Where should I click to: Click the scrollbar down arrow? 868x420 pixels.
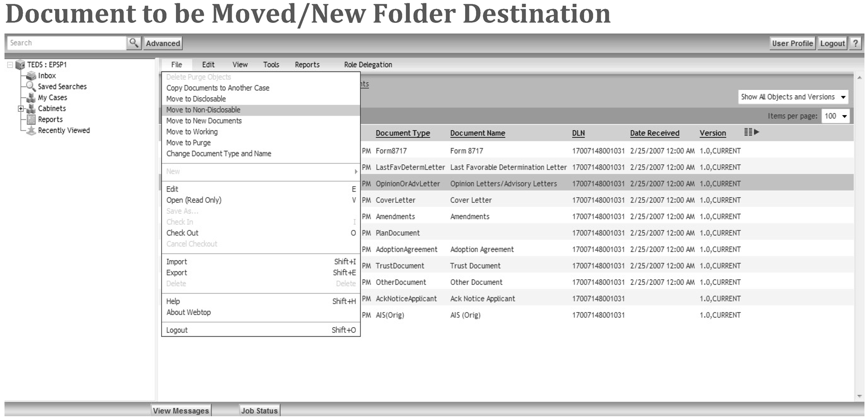click(859, 396)
